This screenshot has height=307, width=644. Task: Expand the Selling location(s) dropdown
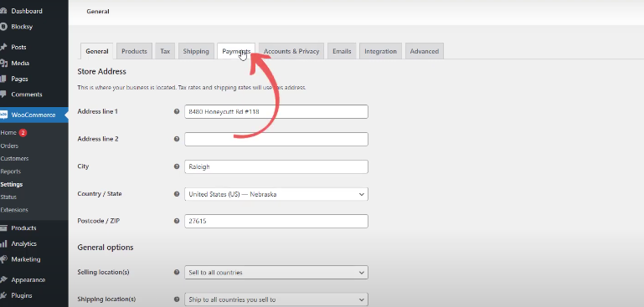pyautogui.click(x=276, y=272)
